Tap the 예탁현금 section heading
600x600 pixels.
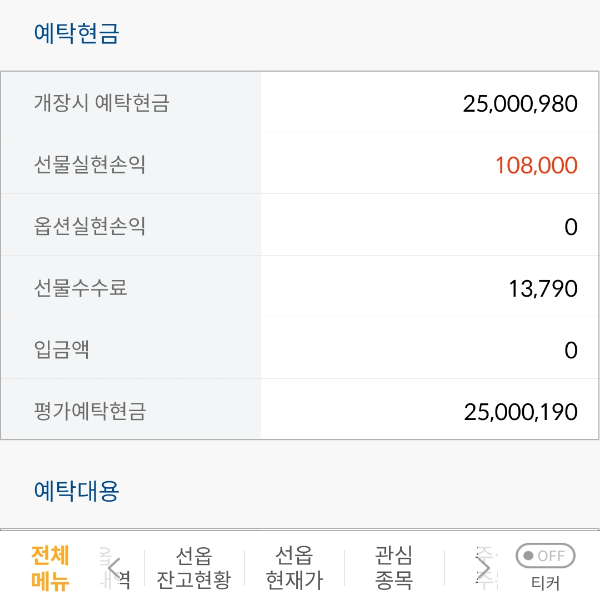click(x=77, y=34)
